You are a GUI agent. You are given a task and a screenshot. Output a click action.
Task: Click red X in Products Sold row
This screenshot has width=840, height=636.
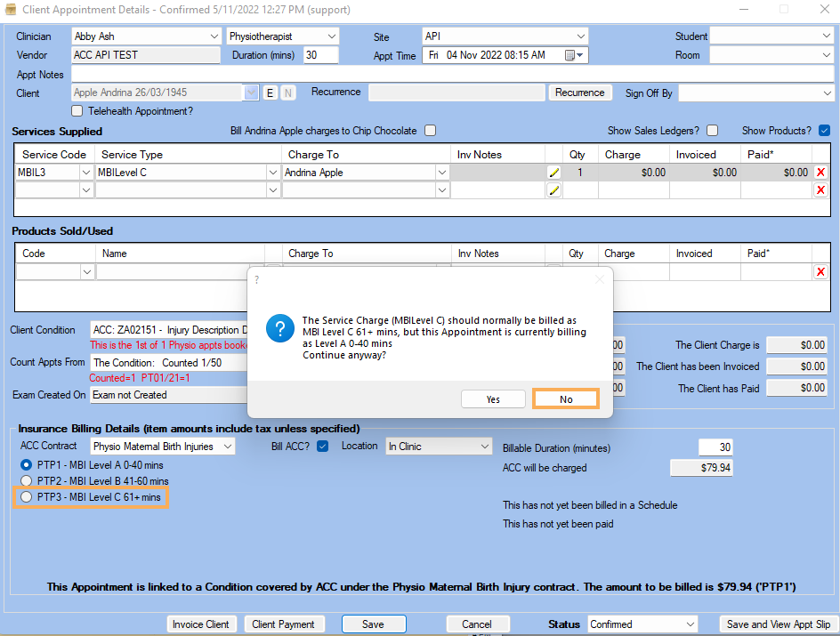click(x=820, y=272)
